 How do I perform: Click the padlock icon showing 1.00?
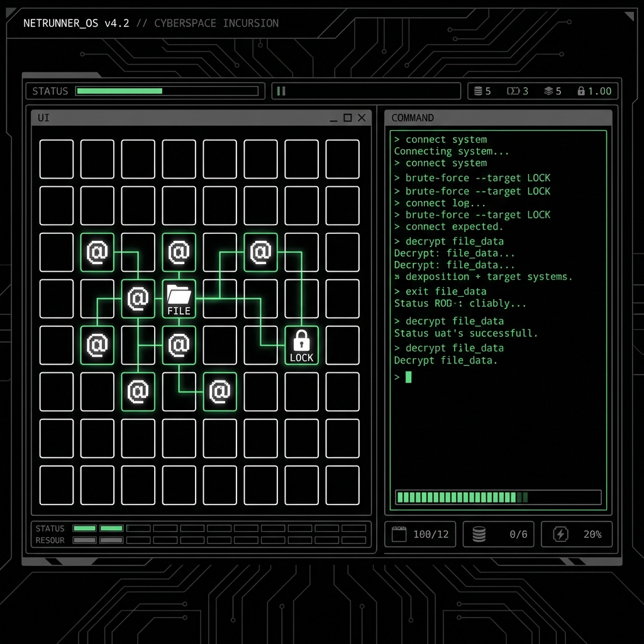pos(582,91)
